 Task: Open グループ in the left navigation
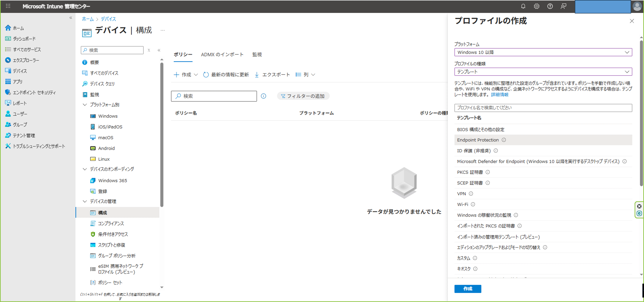tap(16, 124)
